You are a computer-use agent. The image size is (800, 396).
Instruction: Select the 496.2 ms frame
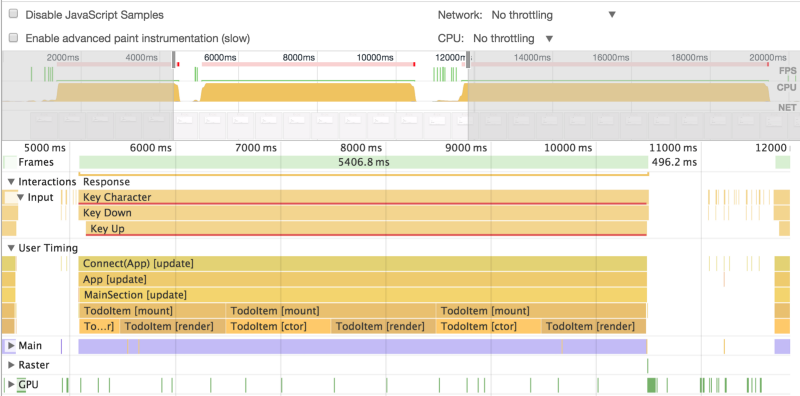(x=673, y=162)
